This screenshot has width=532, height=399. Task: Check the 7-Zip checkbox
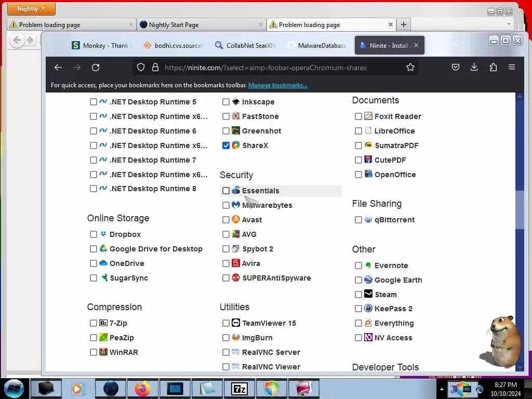[94, 323]
